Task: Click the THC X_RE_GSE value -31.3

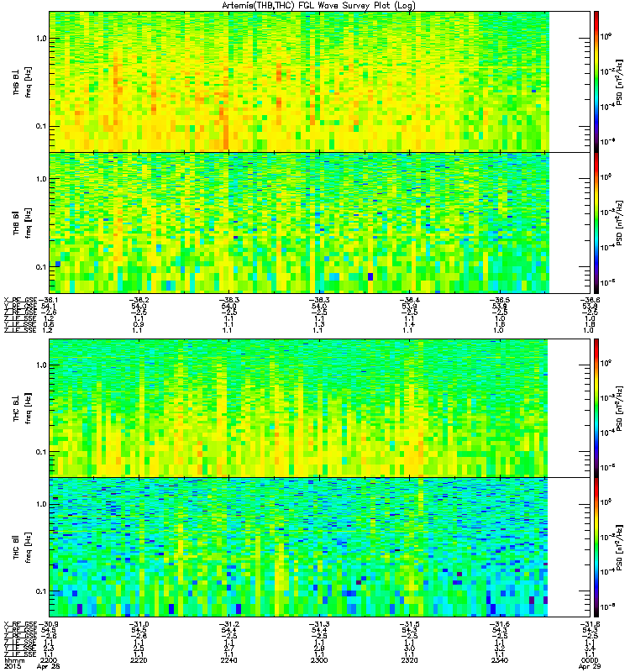Action: [x=319, y=624]
